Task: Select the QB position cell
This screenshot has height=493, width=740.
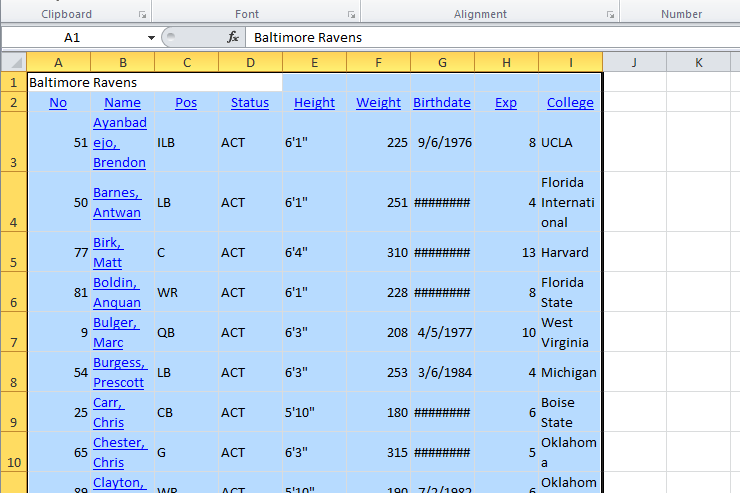Action: tap(187, 332)
